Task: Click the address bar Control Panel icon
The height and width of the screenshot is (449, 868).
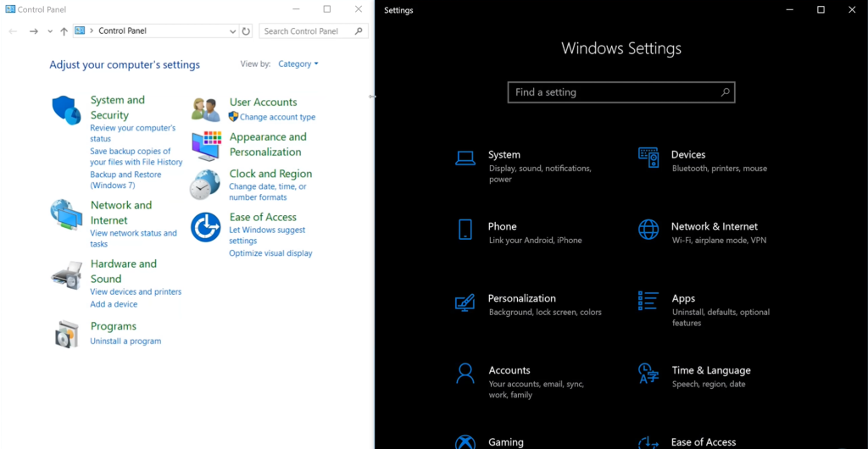Action: coord(80,30)
